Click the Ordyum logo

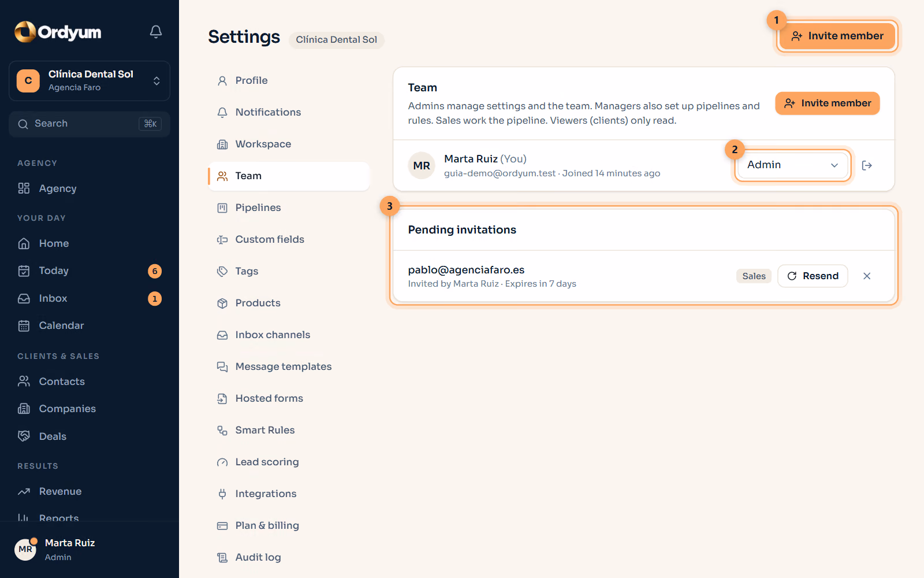point(58,32)
